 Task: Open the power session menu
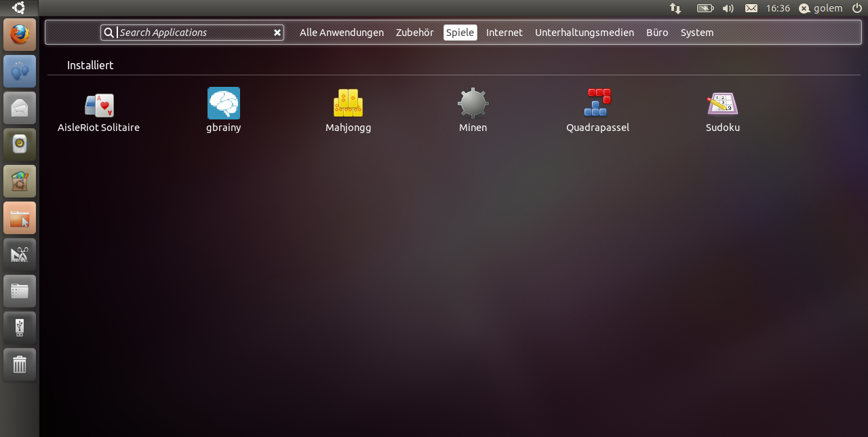pos(856,8)
